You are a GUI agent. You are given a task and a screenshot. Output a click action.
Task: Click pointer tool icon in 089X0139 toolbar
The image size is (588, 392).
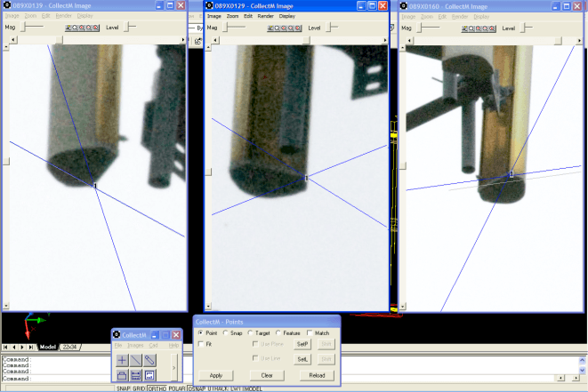tap(68, 28)
